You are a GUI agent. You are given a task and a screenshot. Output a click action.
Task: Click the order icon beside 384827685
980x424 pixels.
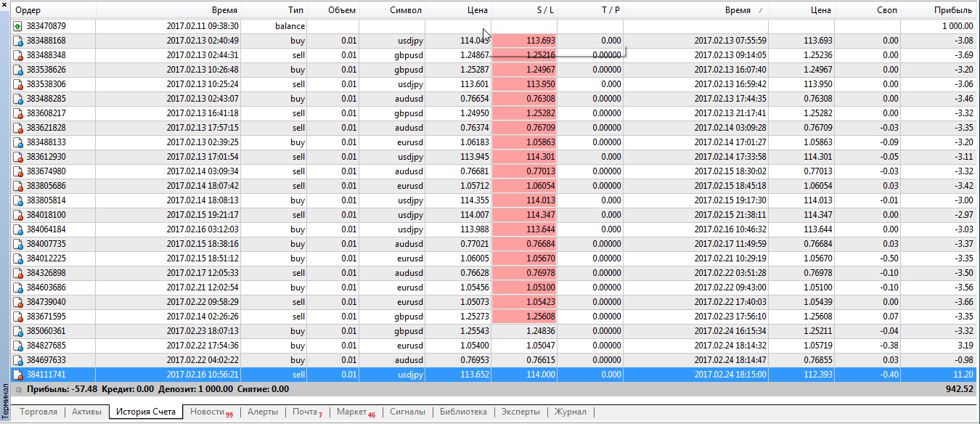18,346
